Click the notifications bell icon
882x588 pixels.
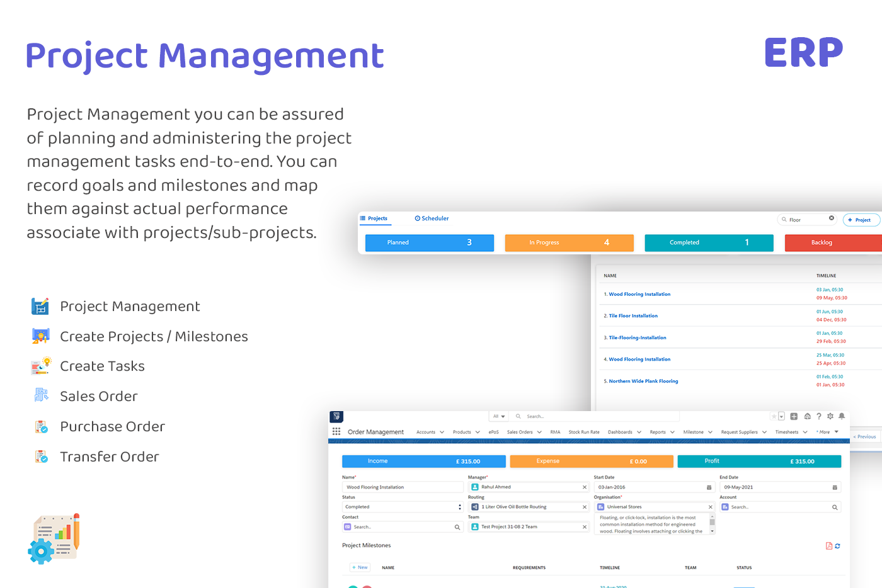point(842,416)
